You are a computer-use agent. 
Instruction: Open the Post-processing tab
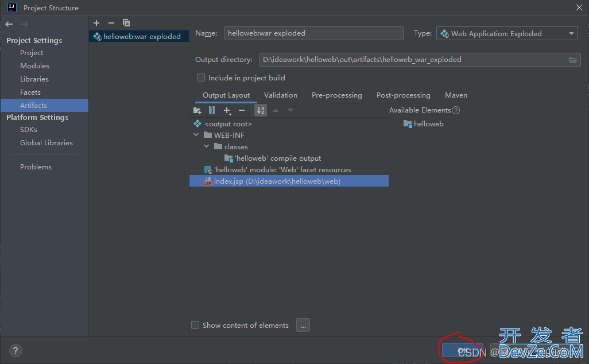coord(404,95)
